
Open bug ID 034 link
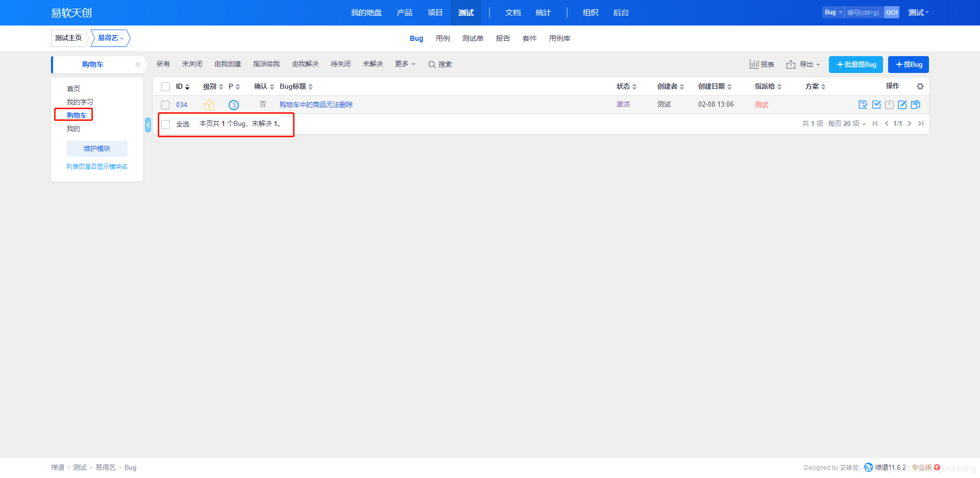(182, 105)
